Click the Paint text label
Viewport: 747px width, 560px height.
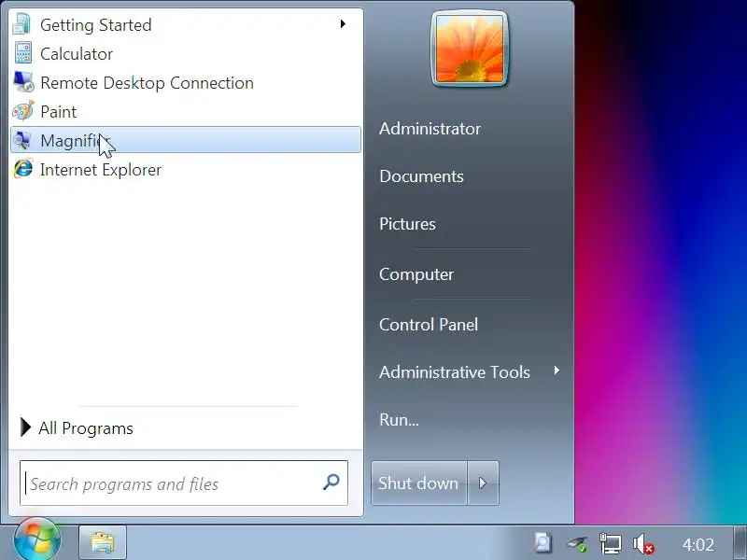coord(59,111)
